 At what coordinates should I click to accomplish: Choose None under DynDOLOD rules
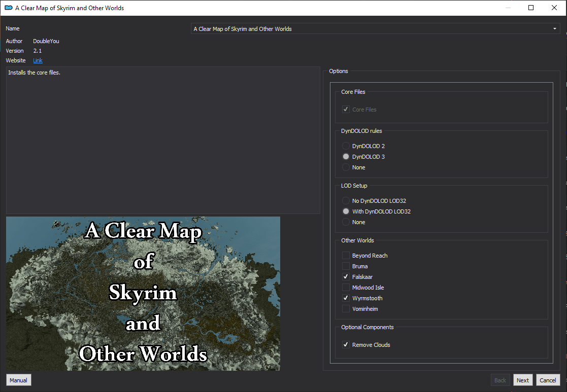click(346, 167)
